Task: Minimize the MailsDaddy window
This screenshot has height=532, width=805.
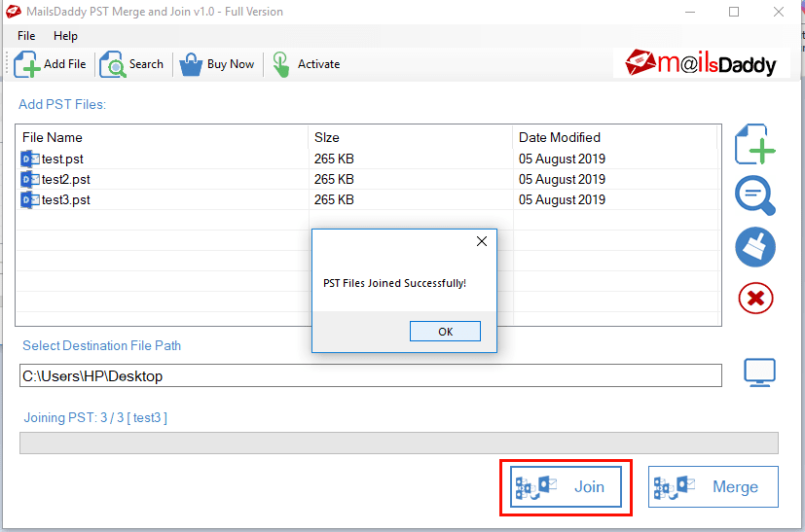Action: pos(690,12)
